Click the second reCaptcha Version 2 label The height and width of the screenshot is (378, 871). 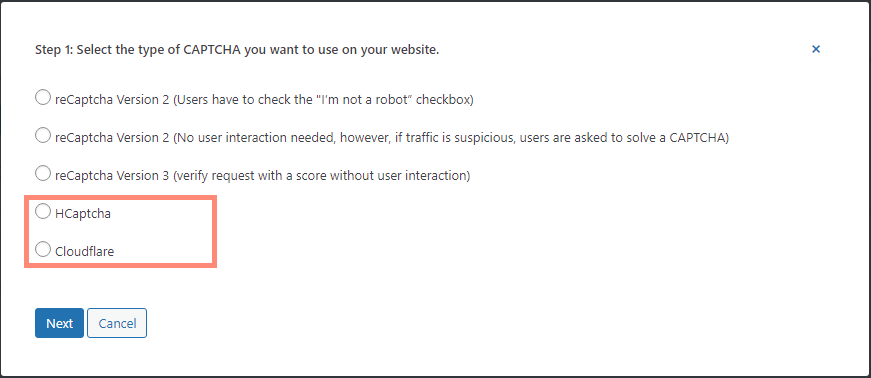tap(112, 138)
